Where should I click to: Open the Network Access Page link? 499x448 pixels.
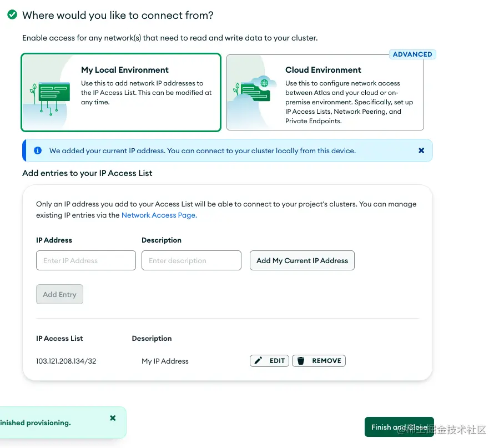tap(159, 215)
